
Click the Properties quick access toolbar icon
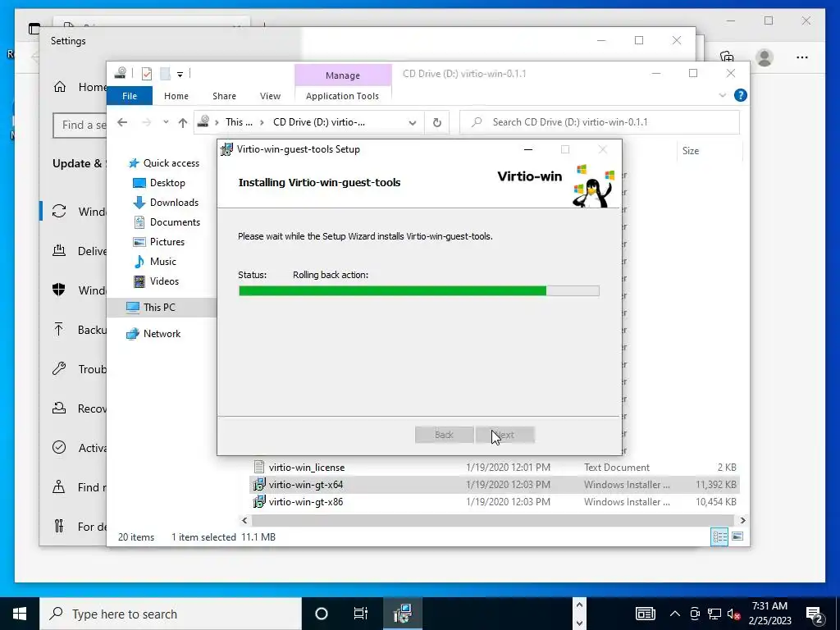point(147,74)
